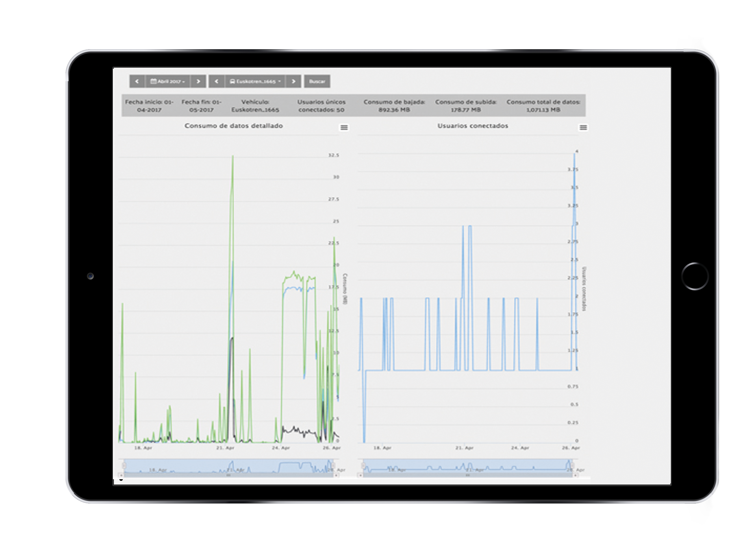Click '24. Apr' label under users chart
Screen dimensions: 756x550
point(520,448)
